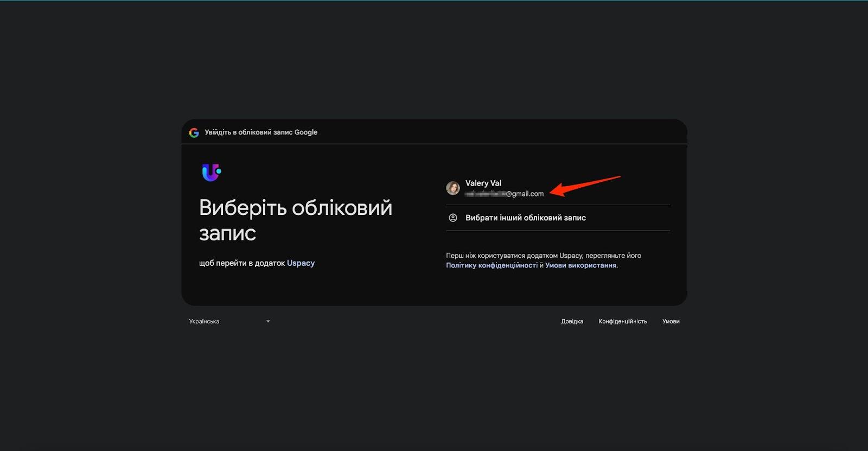Open the Uspacy link under the heading

(301, 263)
